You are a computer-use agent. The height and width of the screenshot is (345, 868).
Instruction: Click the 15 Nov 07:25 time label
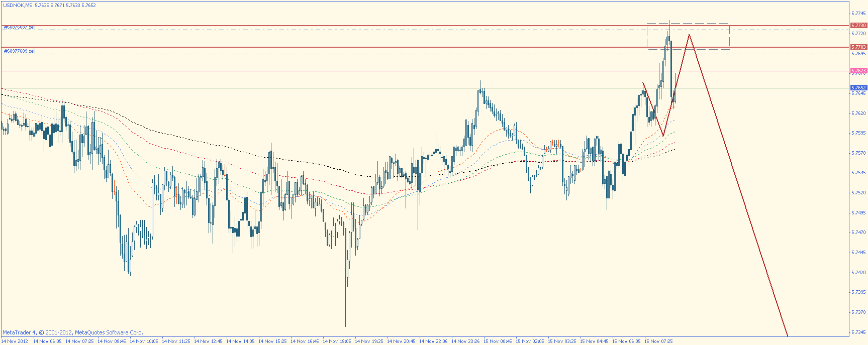(x=658, y=341)
